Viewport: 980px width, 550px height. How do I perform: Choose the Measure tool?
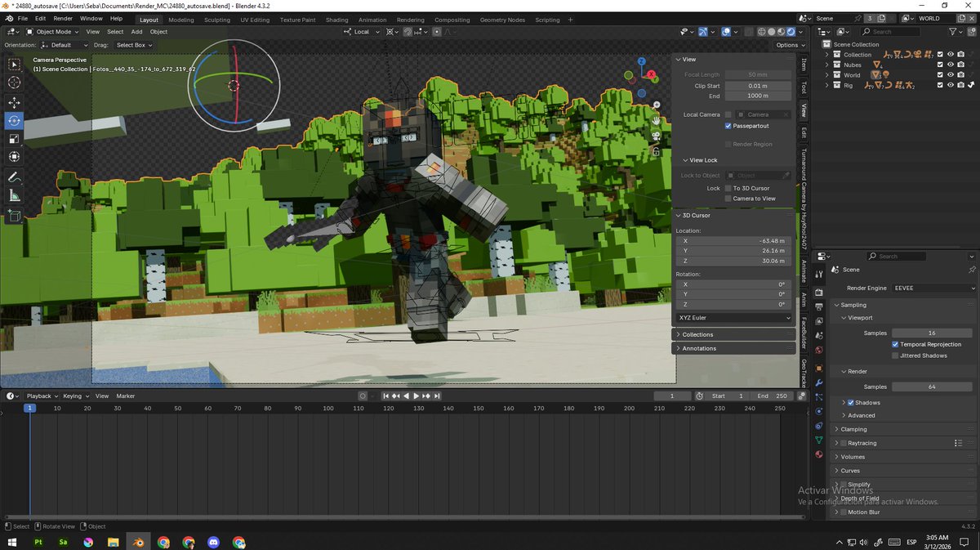14,196
